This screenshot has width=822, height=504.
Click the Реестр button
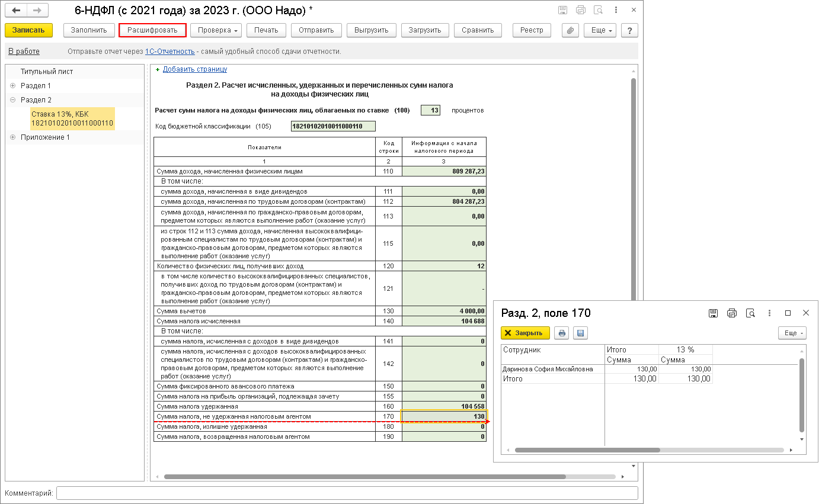(532, 30)
